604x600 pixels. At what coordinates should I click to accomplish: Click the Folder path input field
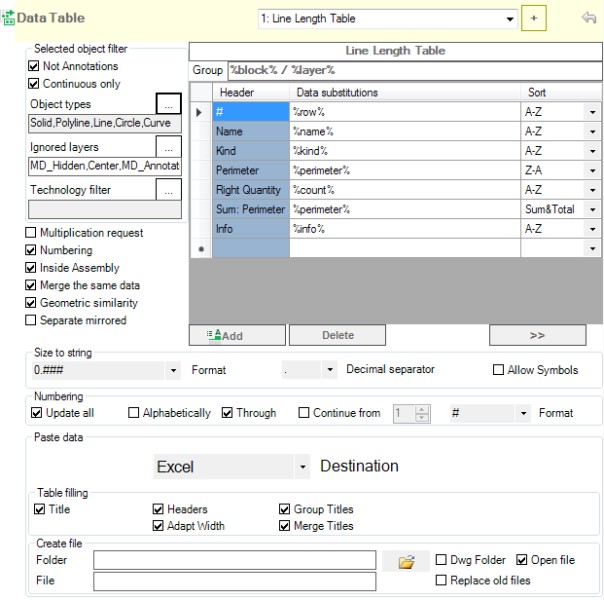235,561
